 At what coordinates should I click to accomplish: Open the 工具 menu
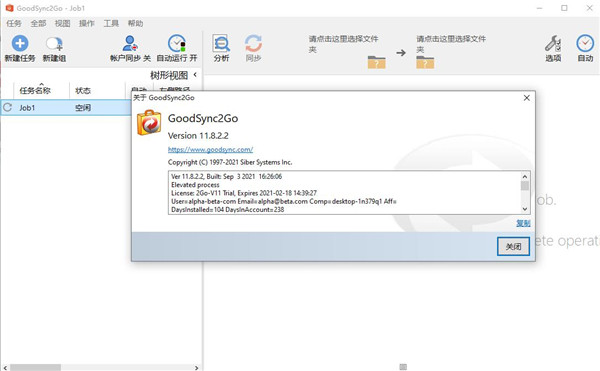click(x=111, y=23)
